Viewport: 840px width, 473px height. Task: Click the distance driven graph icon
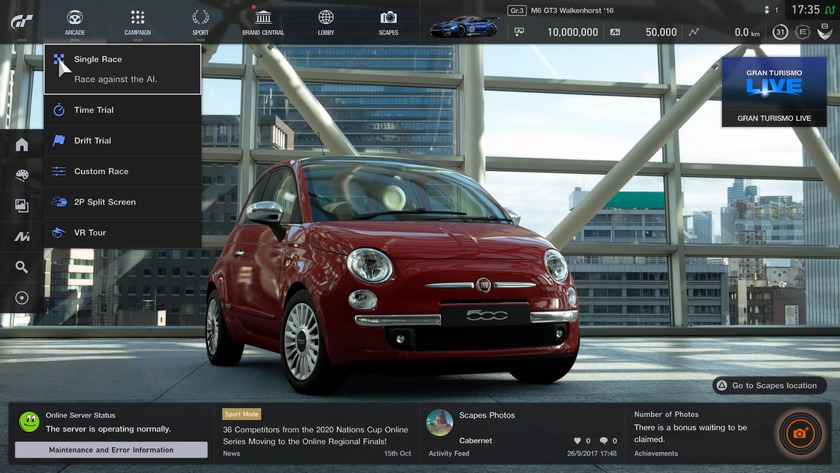tap(694, 32)
